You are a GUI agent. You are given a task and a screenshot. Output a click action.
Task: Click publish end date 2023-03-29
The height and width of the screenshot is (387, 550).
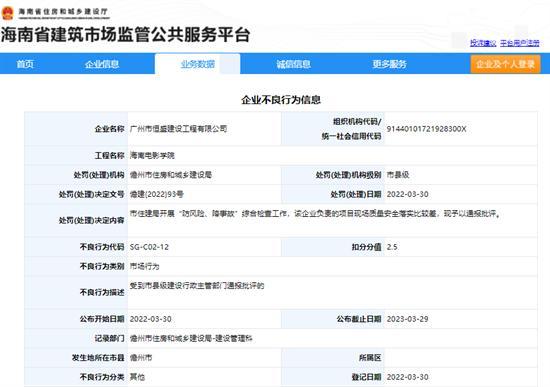[408, 319]
